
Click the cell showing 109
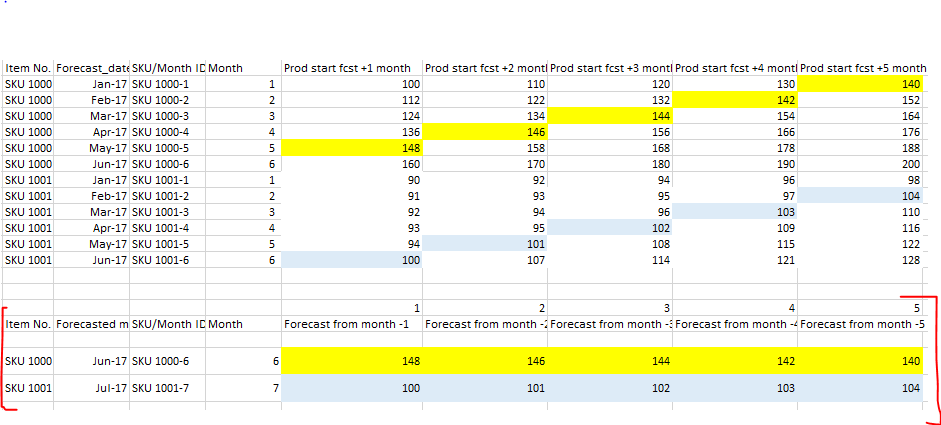pos(735,228)
